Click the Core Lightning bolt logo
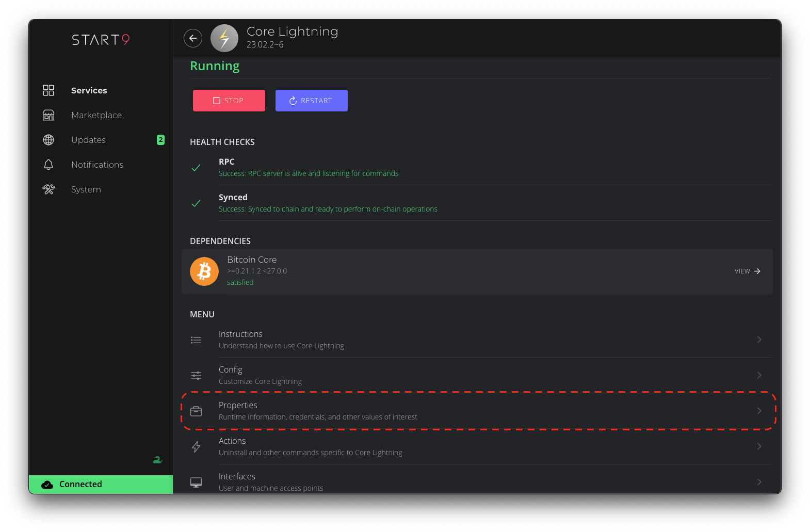The width and height of the screenshot is (810, 532). tap(224, 38)
